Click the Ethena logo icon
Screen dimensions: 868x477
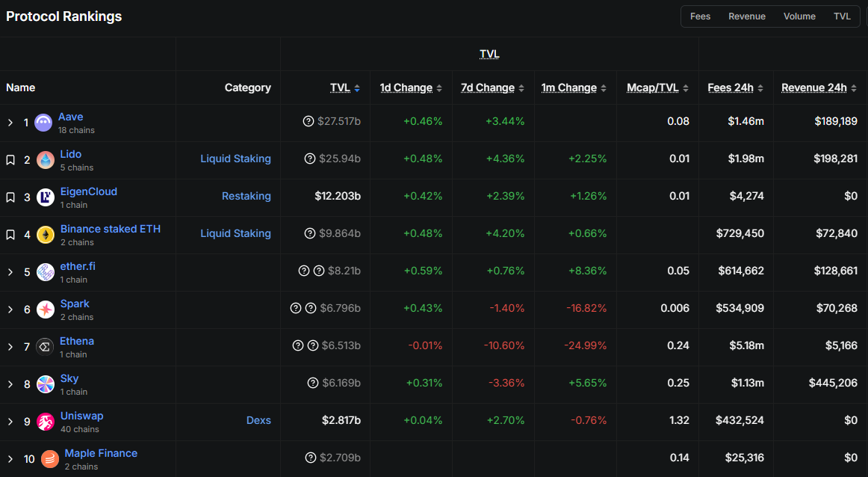click(46, 347)
